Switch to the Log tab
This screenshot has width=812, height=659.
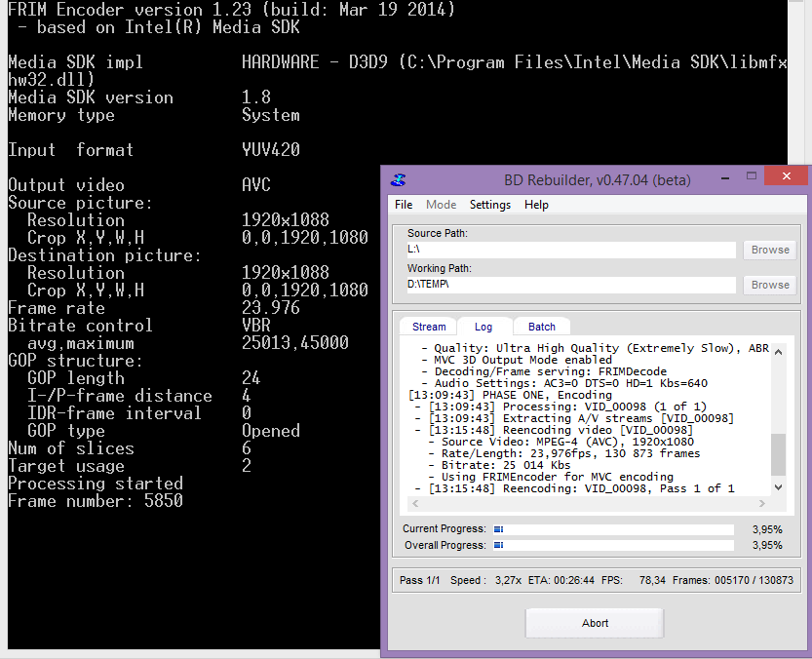[x=483, y=327]
